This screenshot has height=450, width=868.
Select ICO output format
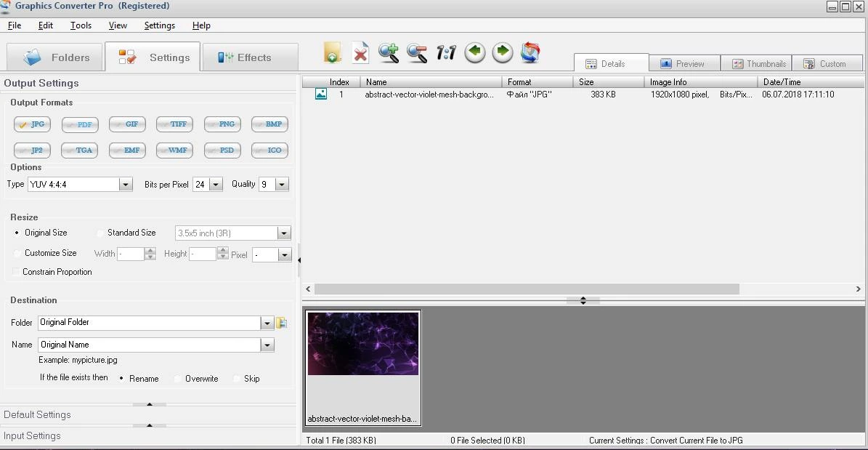pos(269,150)
